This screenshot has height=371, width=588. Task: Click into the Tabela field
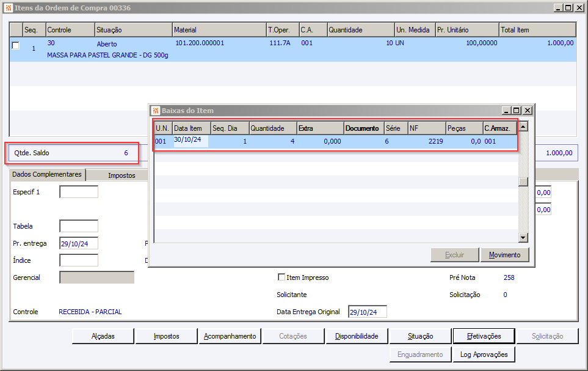(x=79, y=226)
